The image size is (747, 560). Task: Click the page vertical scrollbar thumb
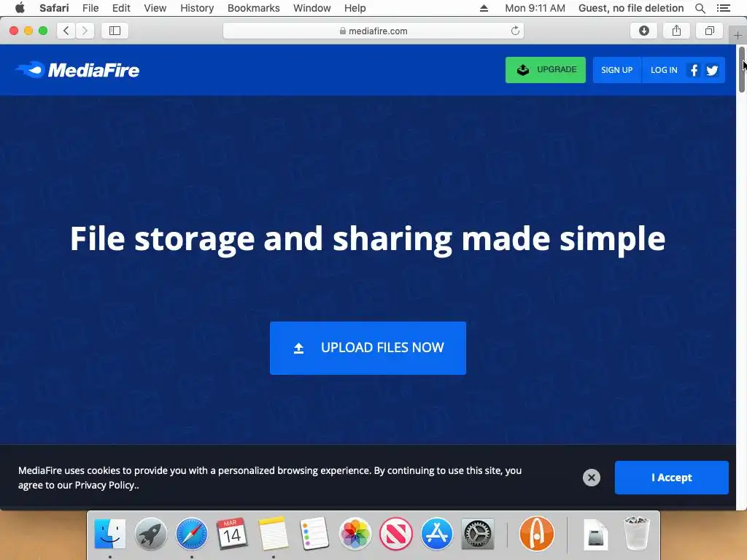(x=742, y=69)
